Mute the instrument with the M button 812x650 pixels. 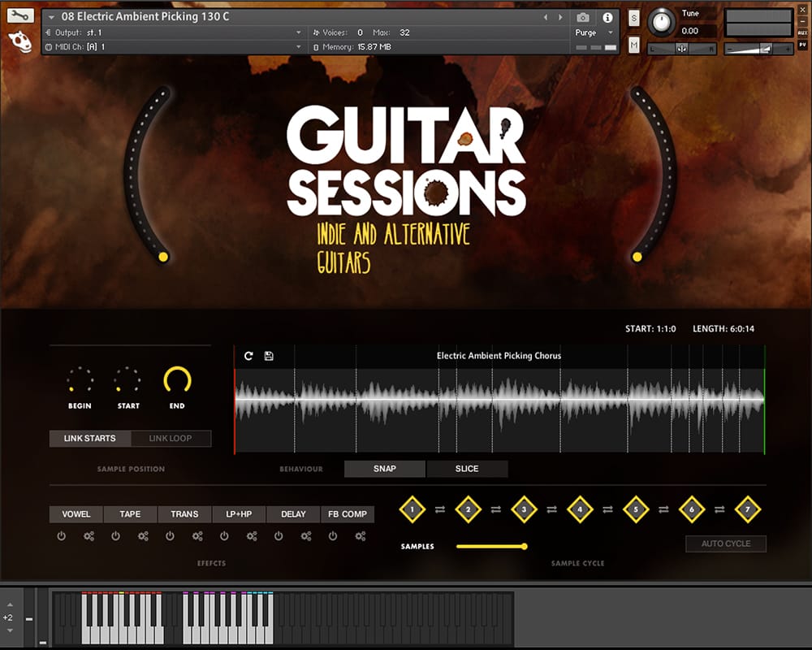click(x=634, y=45)
